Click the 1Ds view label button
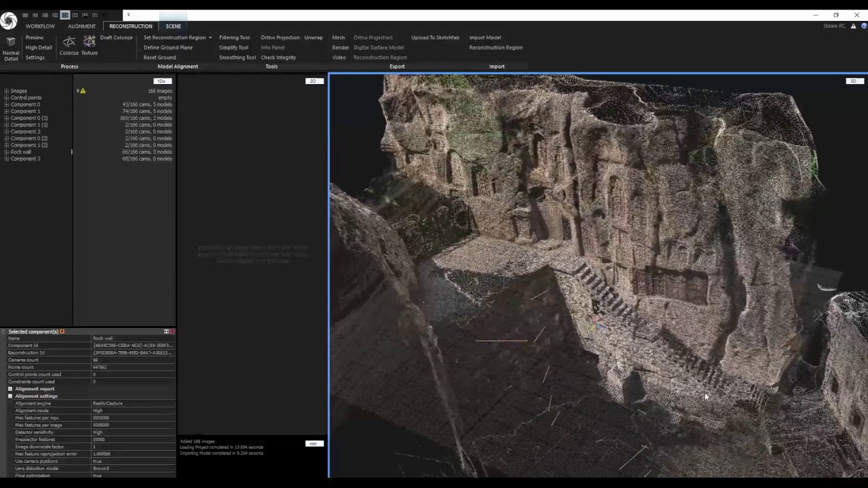 coord(161,81)
